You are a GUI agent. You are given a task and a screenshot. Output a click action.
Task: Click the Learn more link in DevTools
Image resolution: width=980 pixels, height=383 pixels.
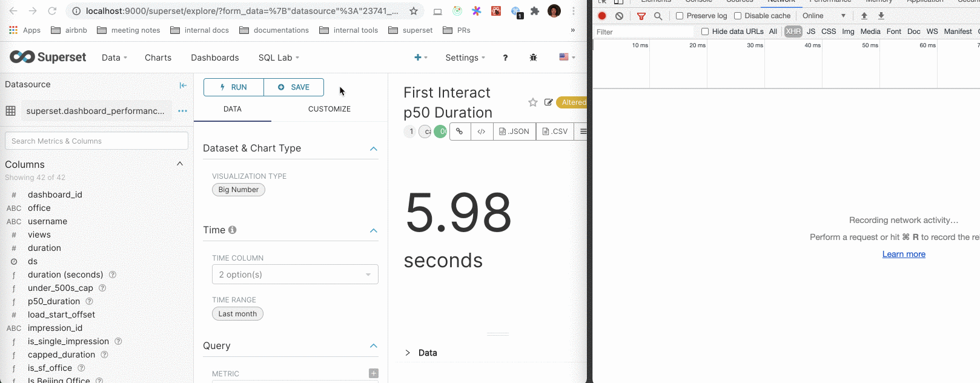(904, 254)
